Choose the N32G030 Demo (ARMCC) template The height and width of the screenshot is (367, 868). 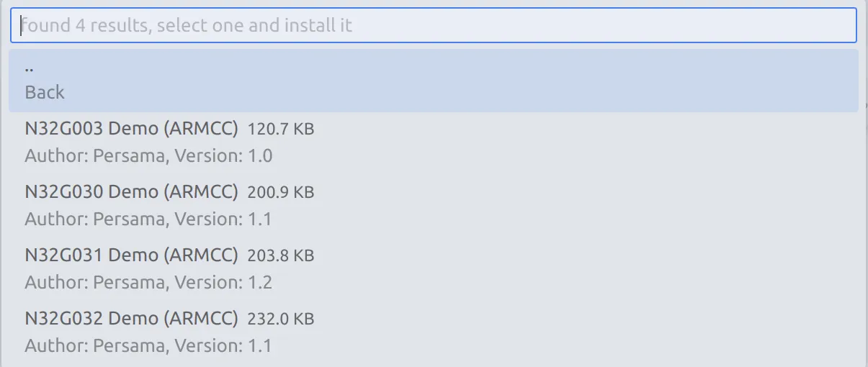tap(131, 192)
